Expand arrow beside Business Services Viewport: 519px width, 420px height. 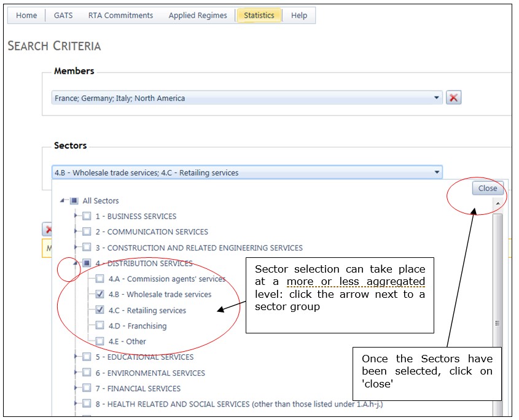[76, 216]
